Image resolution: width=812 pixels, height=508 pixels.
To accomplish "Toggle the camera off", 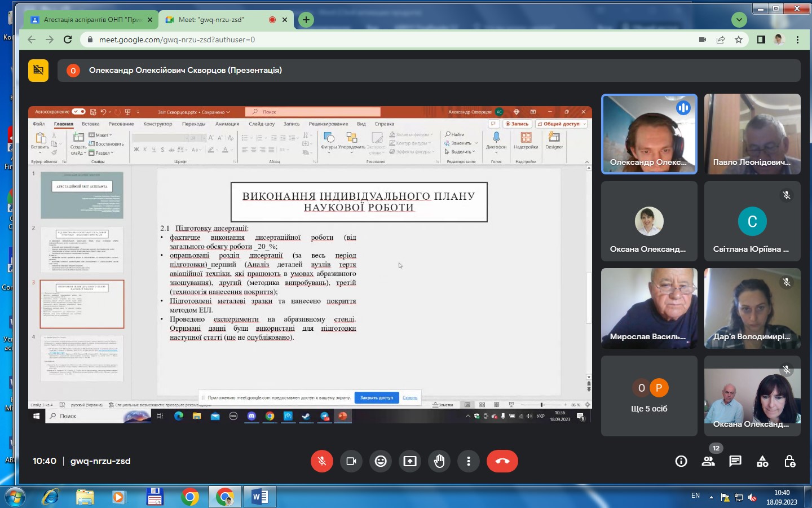I will coord(351,461).
